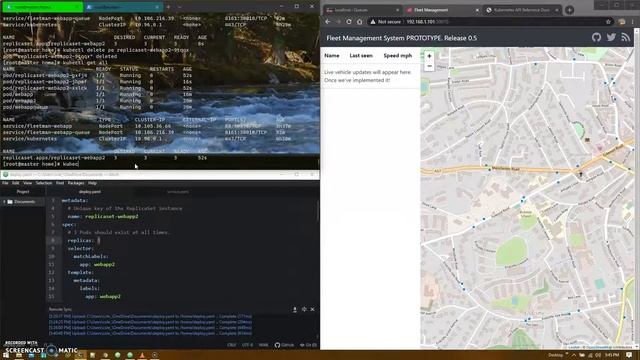Open the browser extension icon beside the star

click(622, 22)
